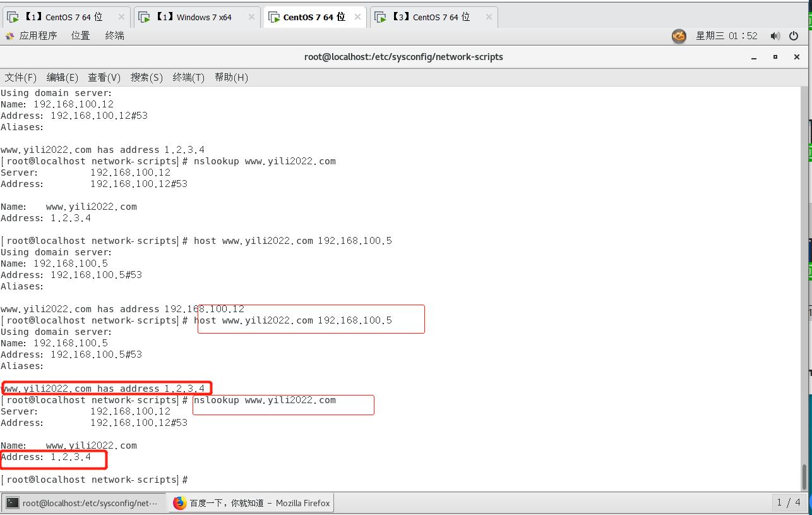This screenshot has height=515, width=812.
Task: Click the second 'host www.yili2022.com 192.168.100.5' command
Action: coord(293,320)
